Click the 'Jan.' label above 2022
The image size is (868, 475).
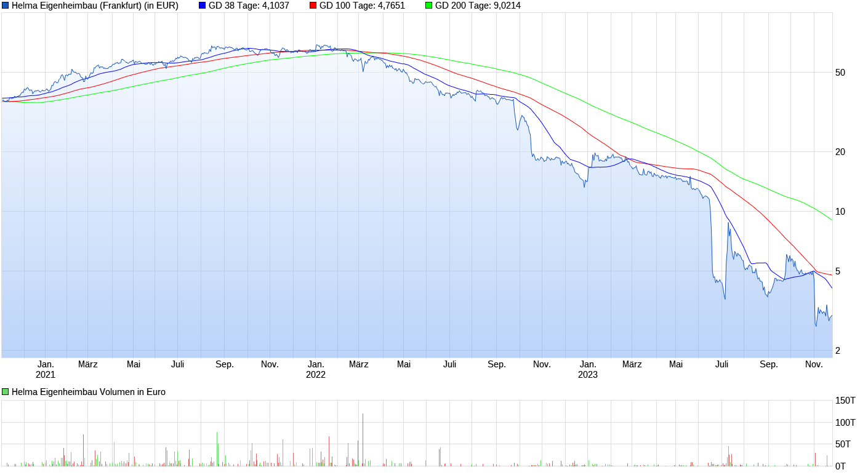point(316,364)
